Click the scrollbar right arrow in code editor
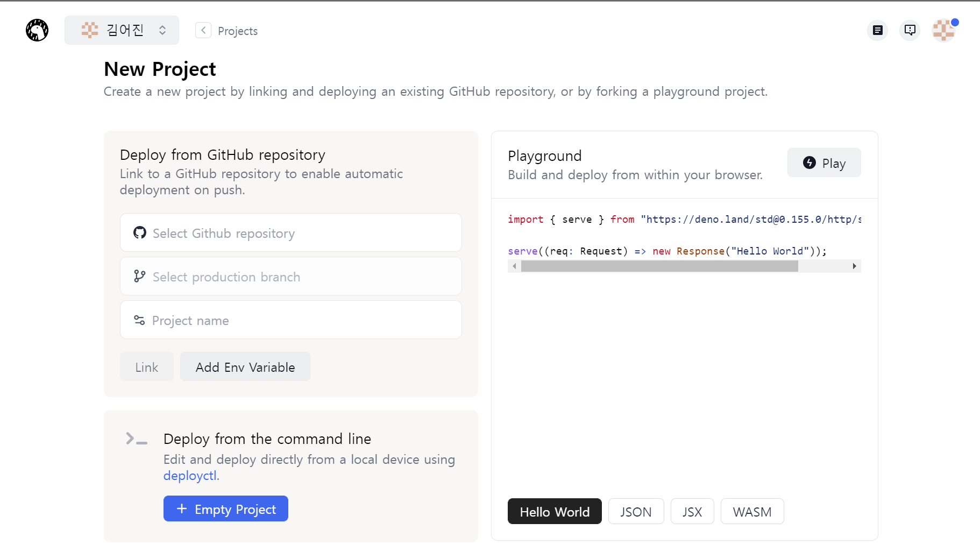 coord(854,266)
